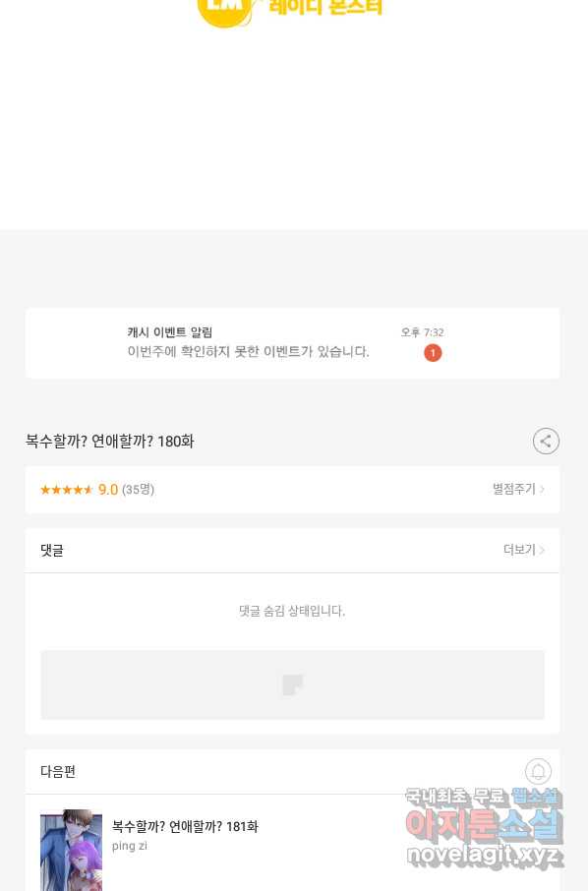The width and height of the screenshot is (588, 891).
Task: Toggle the next-episode notification bell
Action: pyautogui.click(x=538, y=771)
